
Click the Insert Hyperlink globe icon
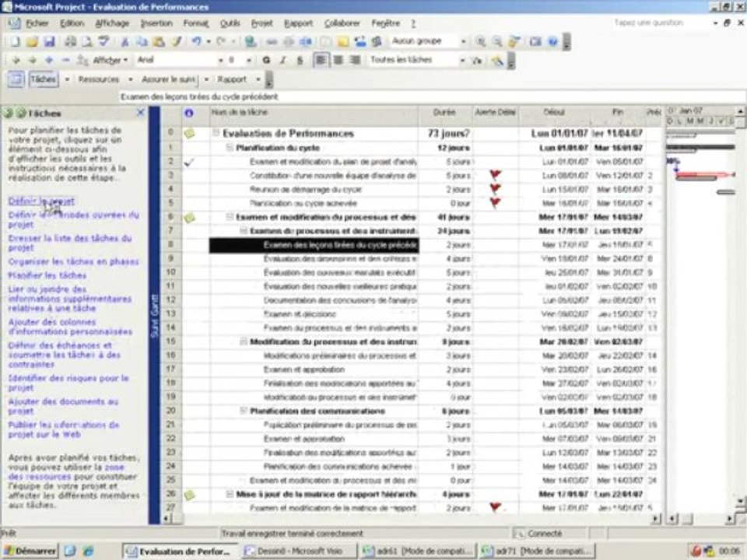pos(250,41)
